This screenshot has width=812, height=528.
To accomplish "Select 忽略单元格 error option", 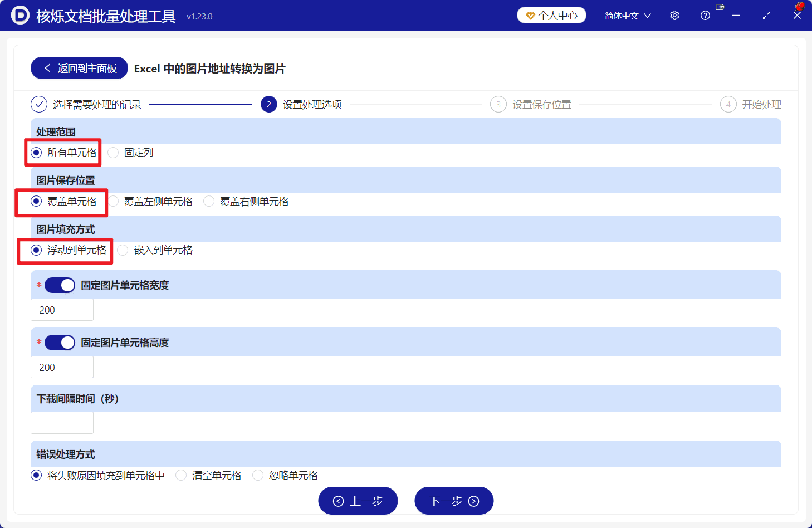I will (x=285, y=475).
